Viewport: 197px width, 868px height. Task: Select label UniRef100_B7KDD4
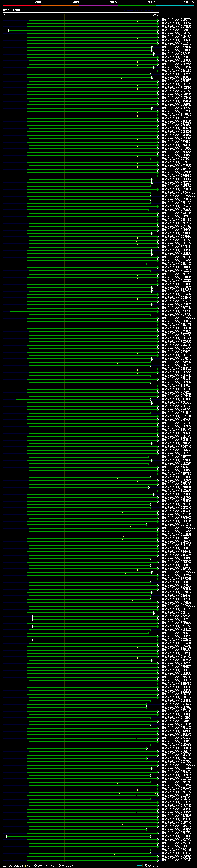(176, 487)
